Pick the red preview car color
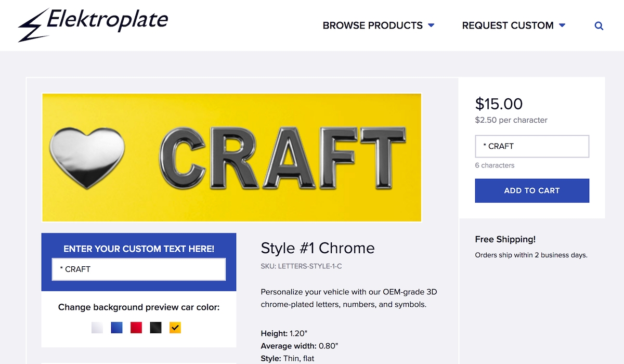Viewport: 624px width, 364px height. click(136, 328)
